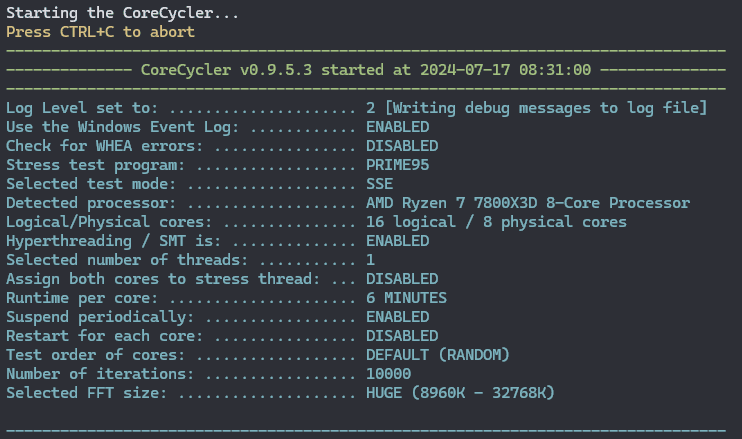Click the 'Logical/Physical cores:' label

(109, 222)
